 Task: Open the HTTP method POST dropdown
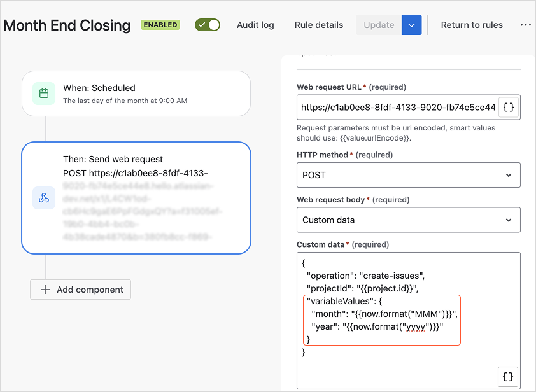point(408,175)
